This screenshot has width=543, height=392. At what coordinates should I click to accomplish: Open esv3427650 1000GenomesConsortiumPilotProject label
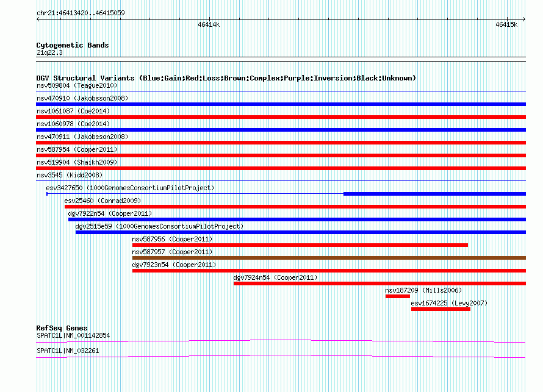click(x=130, y=188)
